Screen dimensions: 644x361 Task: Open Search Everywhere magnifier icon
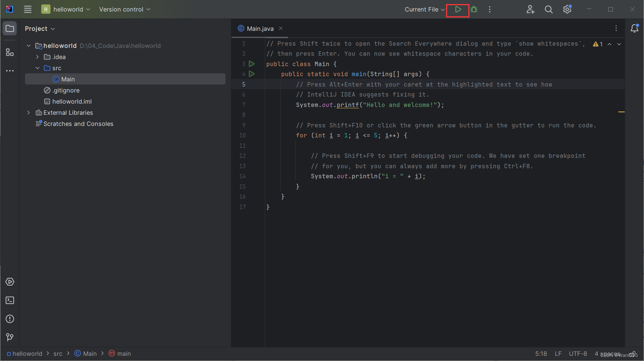pyautogui.click(x=549, y=10)
